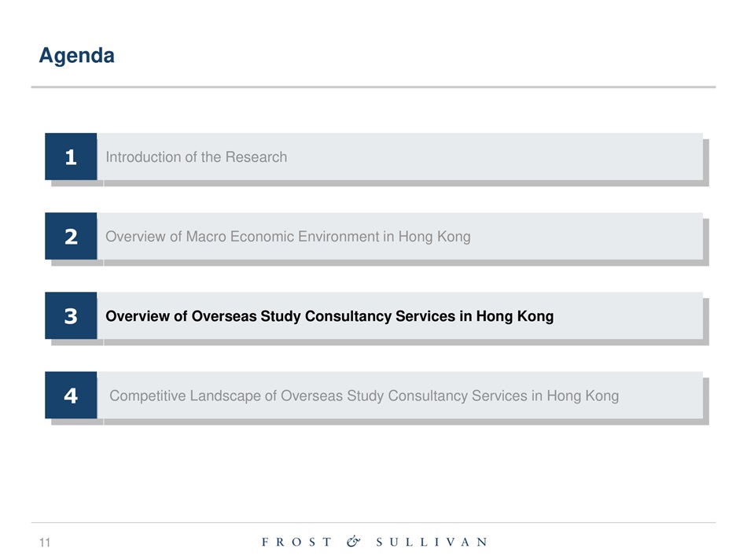The height and width of the screenshot is (560, 747).
Task: Click the word FROST in the footer
Action: coord(296,542)
